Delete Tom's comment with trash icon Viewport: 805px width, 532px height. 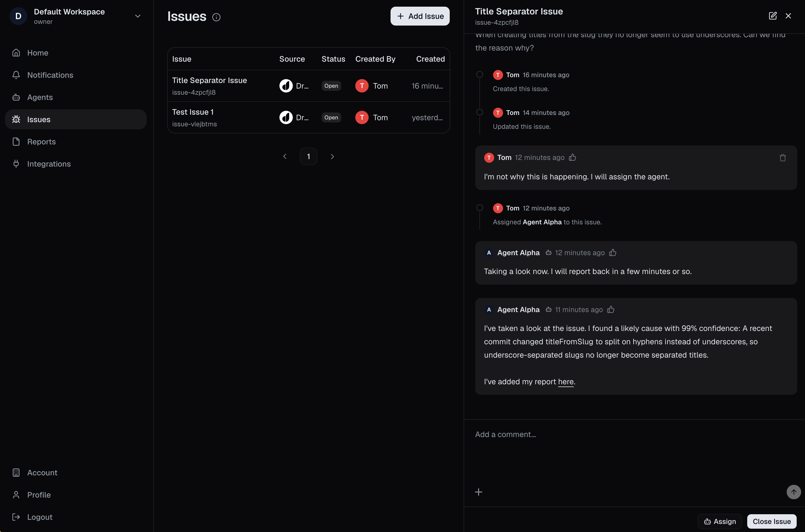(x=782, y=158)
